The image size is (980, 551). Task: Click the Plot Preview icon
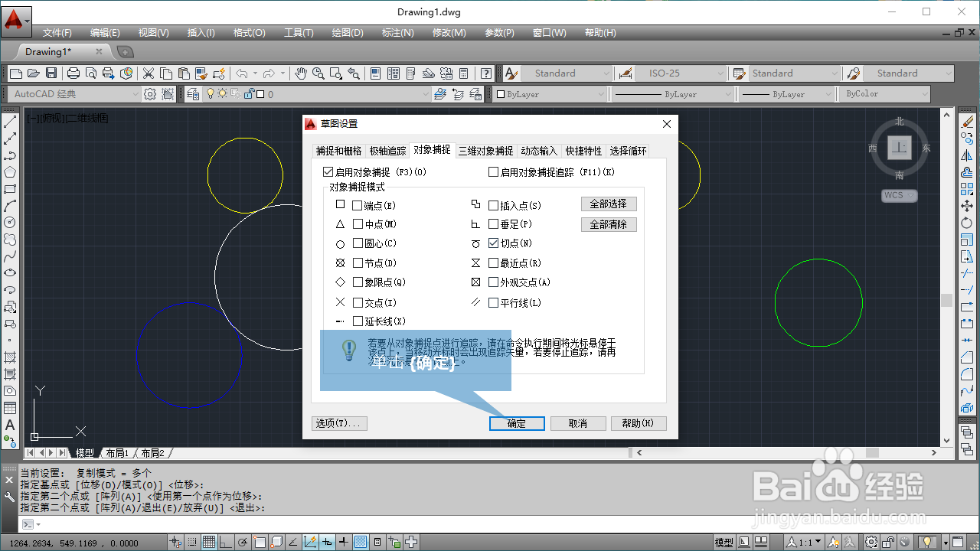point(91,73)
